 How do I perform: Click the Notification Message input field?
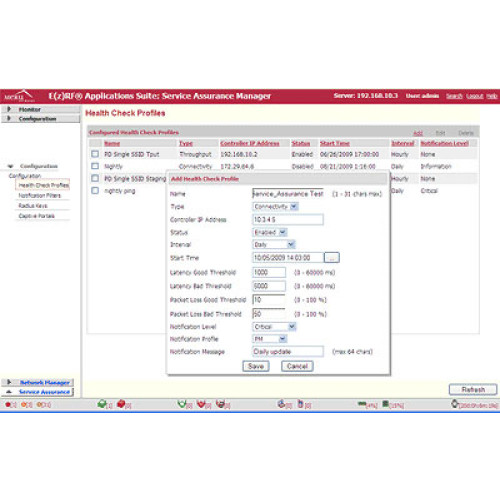click(288, 351)
